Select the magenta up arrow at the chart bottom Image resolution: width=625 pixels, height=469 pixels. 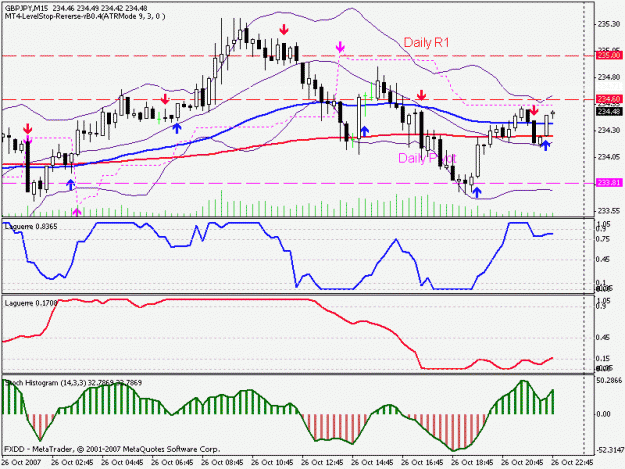(77, 212)
